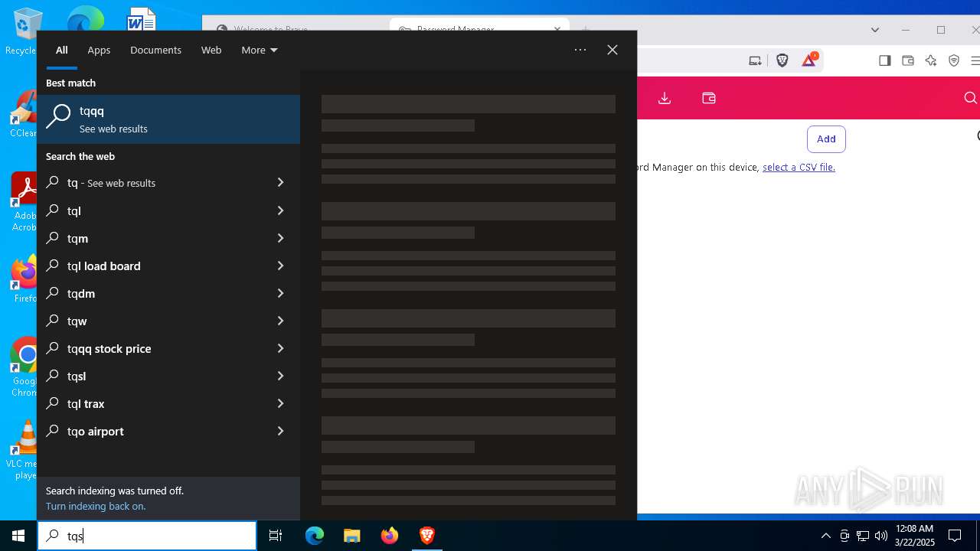This screenshot has width=980, height=551.
Task: Click screen cast icon in Brave address bar
Action: coord(756,60)
